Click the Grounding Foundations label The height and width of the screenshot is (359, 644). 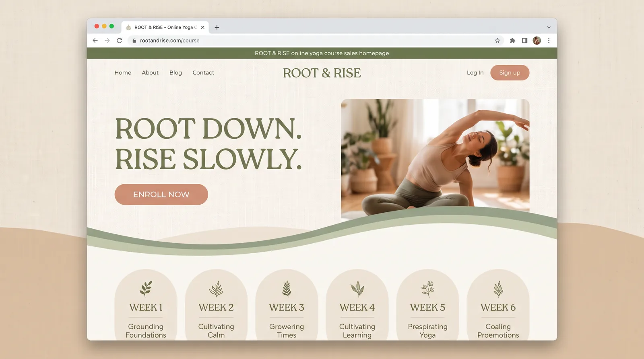tap(146, 331)
